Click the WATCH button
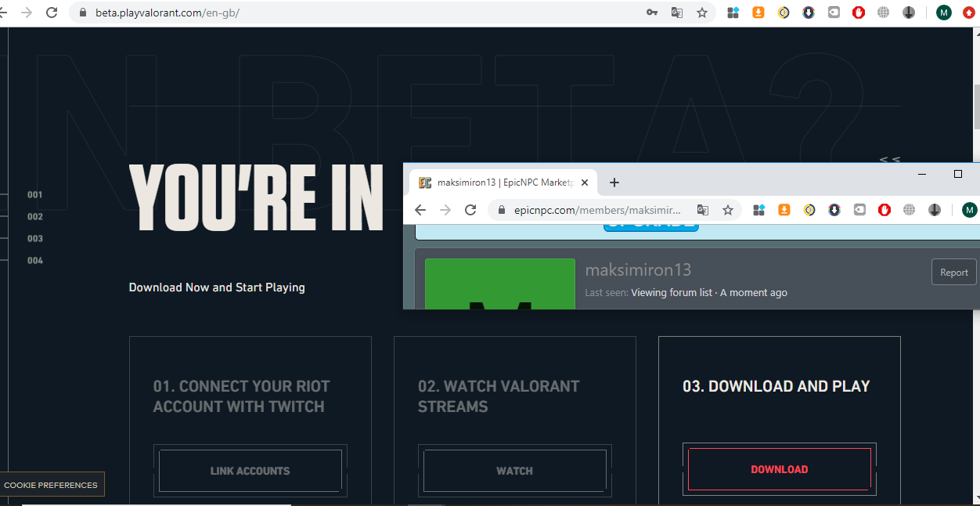 tap(515, 471)
